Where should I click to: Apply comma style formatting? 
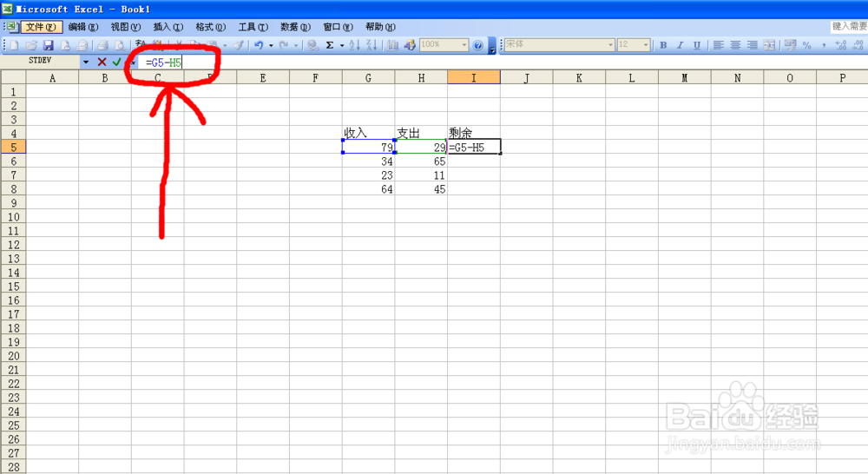[824, 45]
